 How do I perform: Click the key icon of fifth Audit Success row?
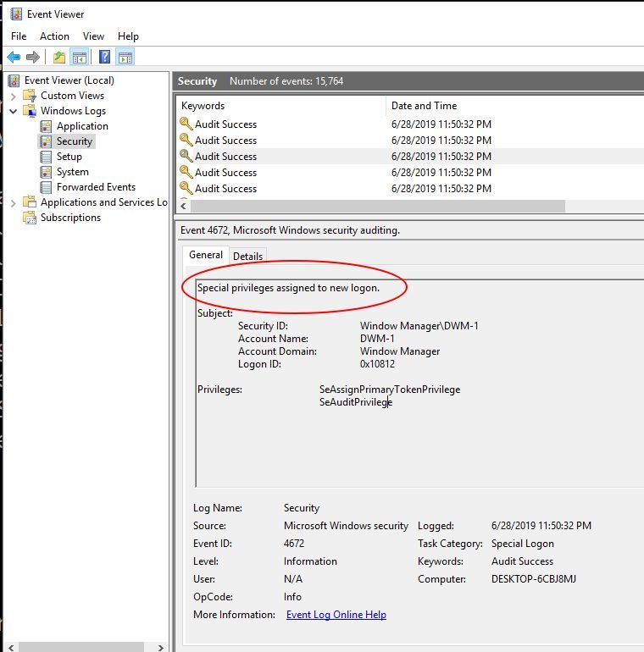coord(186,188)
